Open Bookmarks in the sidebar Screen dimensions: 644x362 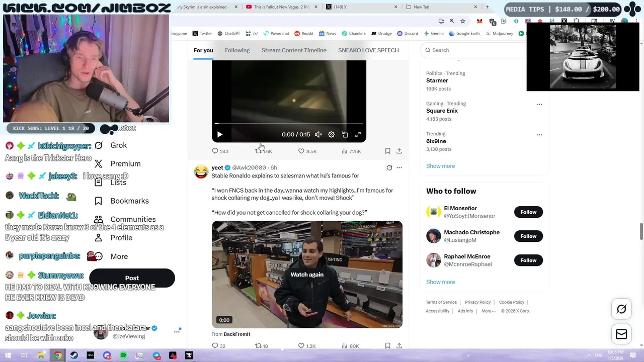(122, 201)
